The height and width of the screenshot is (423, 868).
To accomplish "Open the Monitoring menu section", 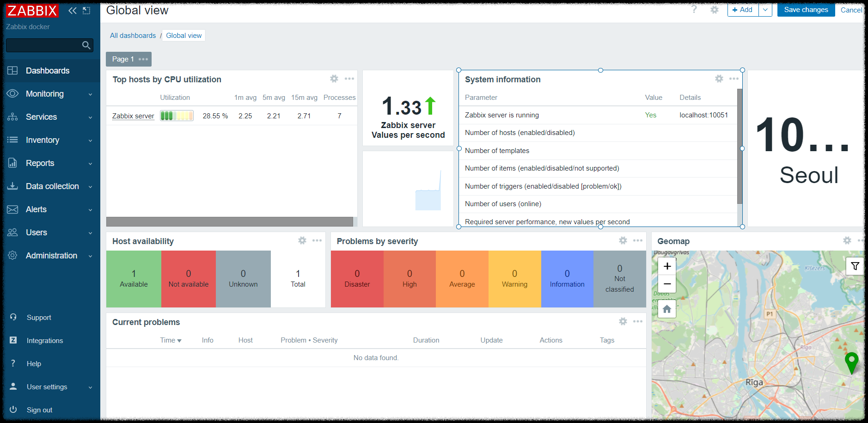I will [50, 94].
